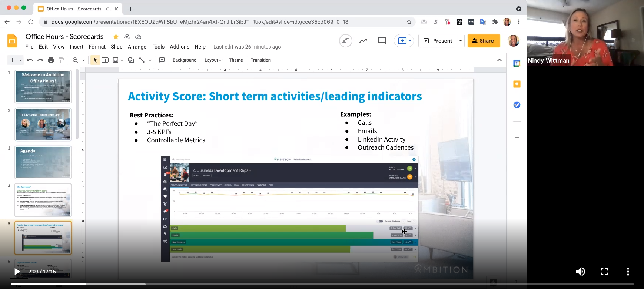Open Google Keep side panel
The width and height of the screenshot is (644, 289).
point(517,84)
